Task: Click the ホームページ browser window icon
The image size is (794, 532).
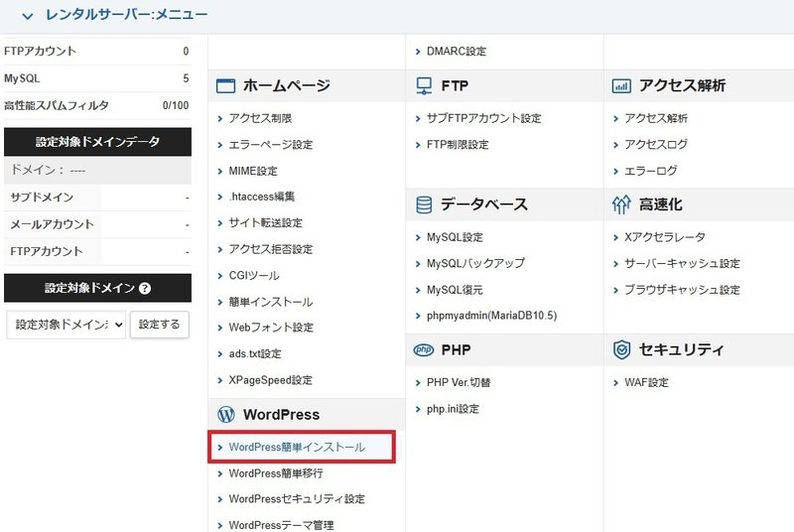Action: pyautogui.click(x=225, y=85)
